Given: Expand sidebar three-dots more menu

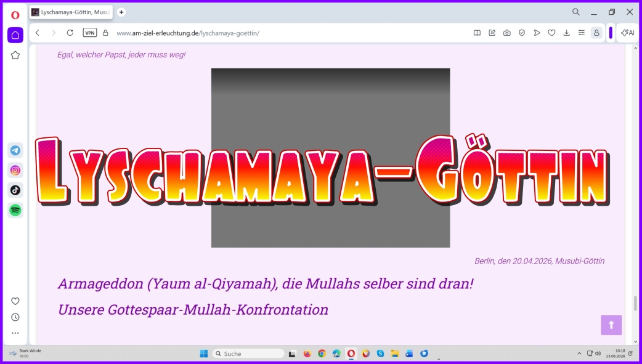Looking at the screenshot, I should [x=15, y=333].
